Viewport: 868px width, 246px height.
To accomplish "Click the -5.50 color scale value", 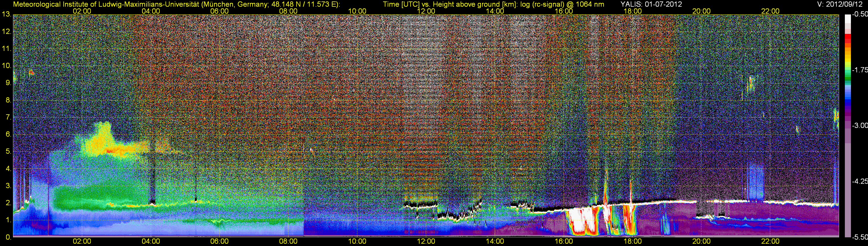I will click(860, 237).
